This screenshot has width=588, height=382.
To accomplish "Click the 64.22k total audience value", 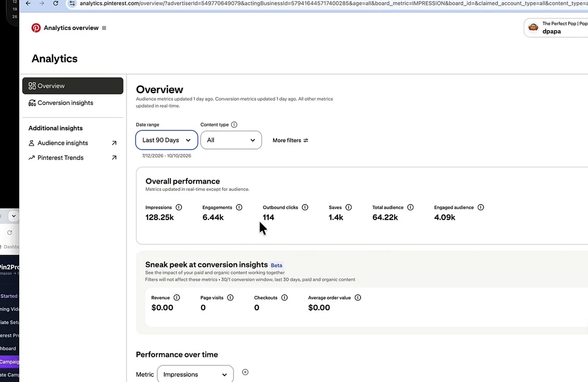I will click(x=385, y=217).
